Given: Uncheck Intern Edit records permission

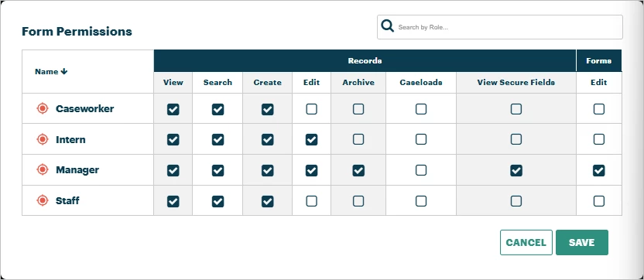Looking at the screenshot, I should (x=311, y=139).
